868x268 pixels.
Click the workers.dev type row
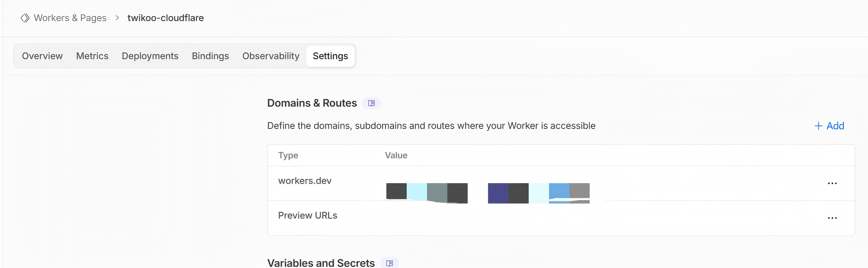click(x=305, y=181)
